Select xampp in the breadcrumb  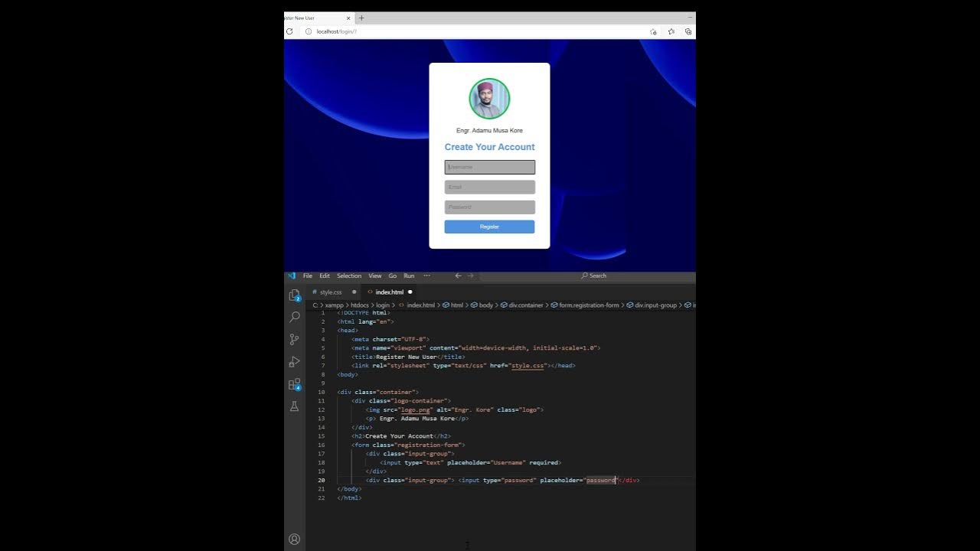(x=335, y=305)
